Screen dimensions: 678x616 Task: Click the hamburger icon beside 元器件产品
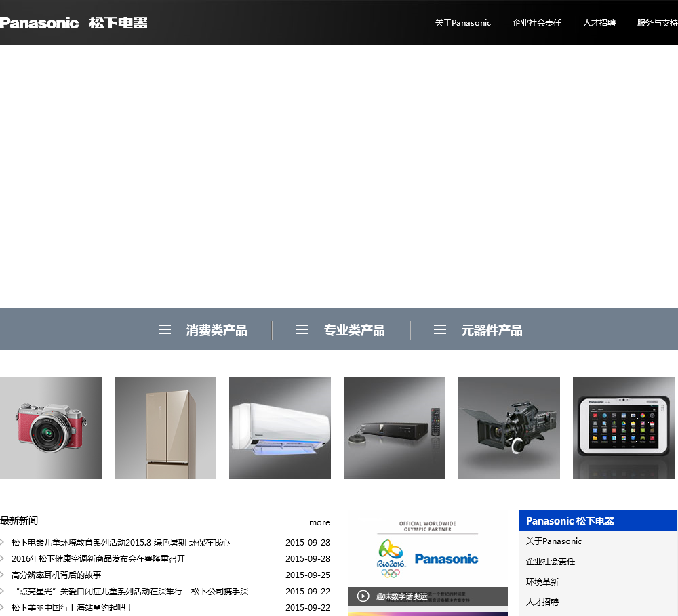tap(440, 329)
